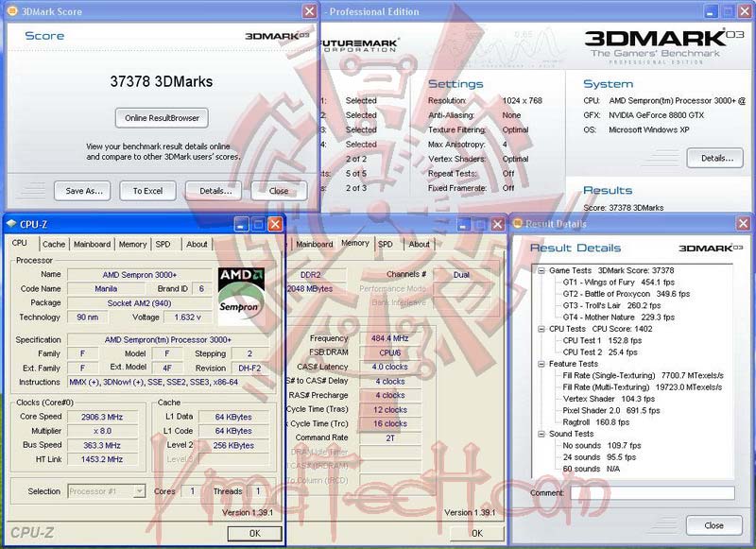Close the 3DMark Professional Edition window
Viewport: 756px width, 549px height.
pos(745,11)
